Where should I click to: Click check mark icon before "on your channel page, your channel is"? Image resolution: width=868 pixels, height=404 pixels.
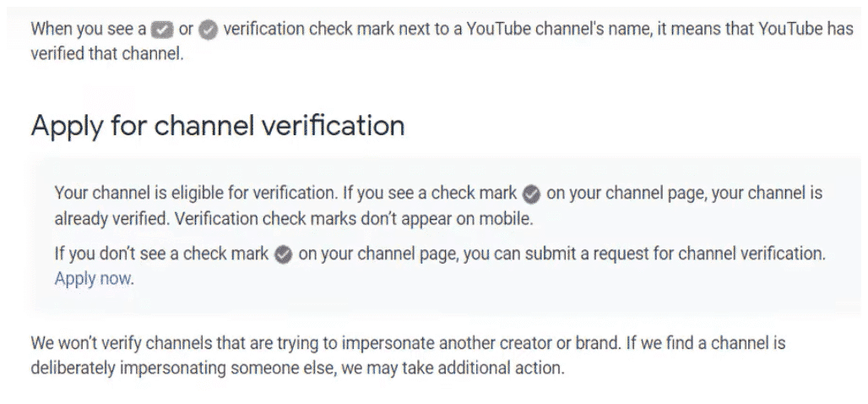tap(531, 194)
